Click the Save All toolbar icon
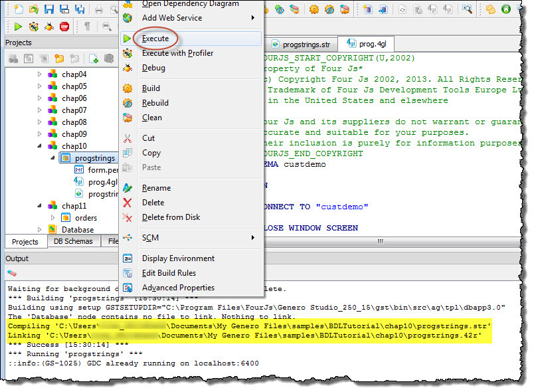Image resolution: width=534 pixels, height=392 pixels. coord(80,8)
